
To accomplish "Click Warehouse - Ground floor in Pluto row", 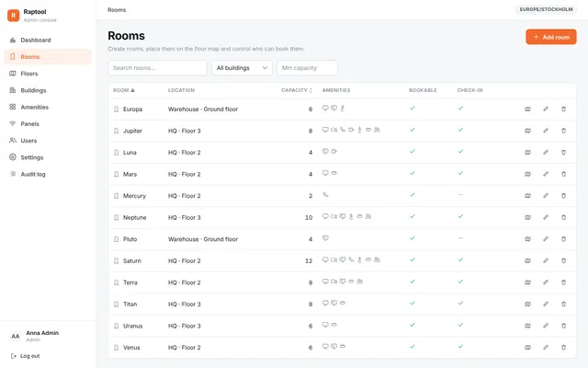I will pyautogui.click(x=203, y=239).
